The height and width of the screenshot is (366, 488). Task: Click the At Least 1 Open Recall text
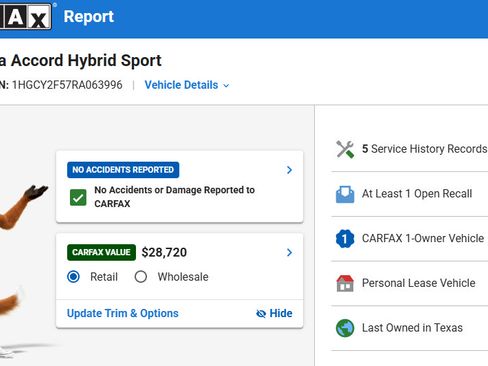417,194
